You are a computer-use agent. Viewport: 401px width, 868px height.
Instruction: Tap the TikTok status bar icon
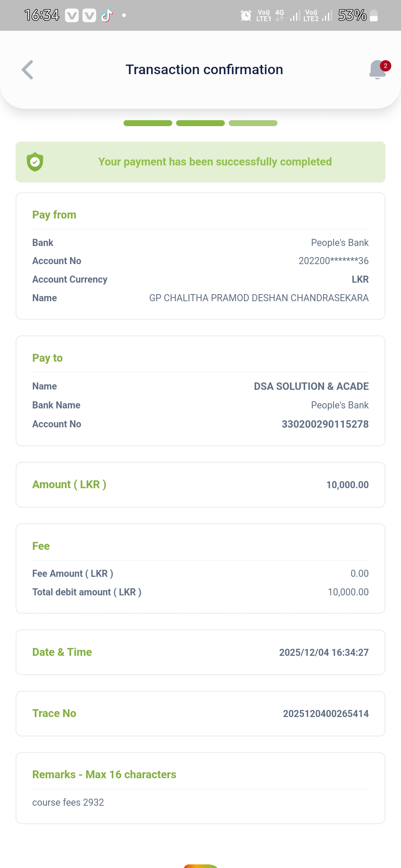(107, 16)
